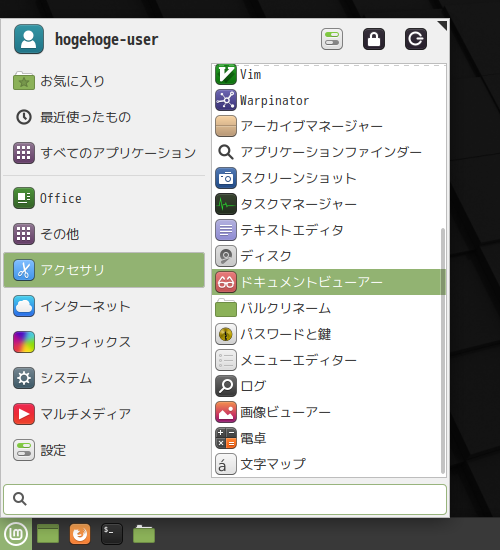Open terminal from the taskbar

point(112,534)
